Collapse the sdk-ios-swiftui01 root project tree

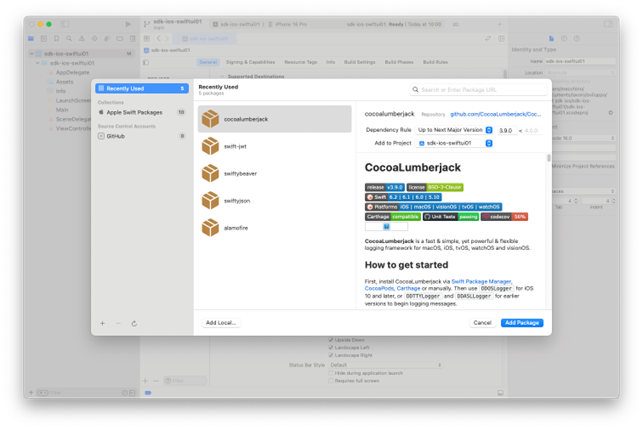pyautogui.click(x=32, y=54)
